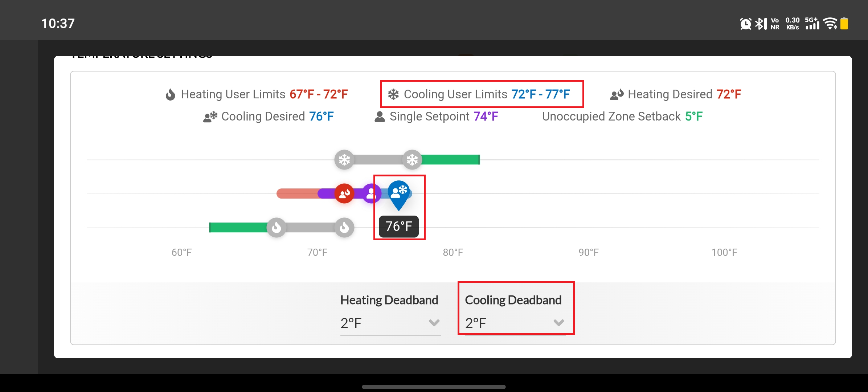This screenshot has width=868, height=392.
Task: Click the 90°F axis label
Action: (x=589, y=253)
